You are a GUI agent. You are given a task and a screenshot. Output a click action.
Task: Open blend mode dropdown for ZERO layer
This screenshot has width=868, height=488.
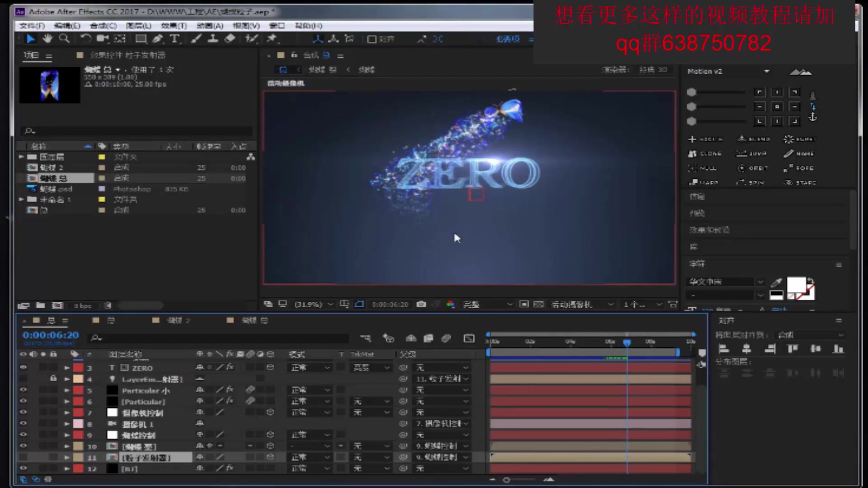coord(310,368)
